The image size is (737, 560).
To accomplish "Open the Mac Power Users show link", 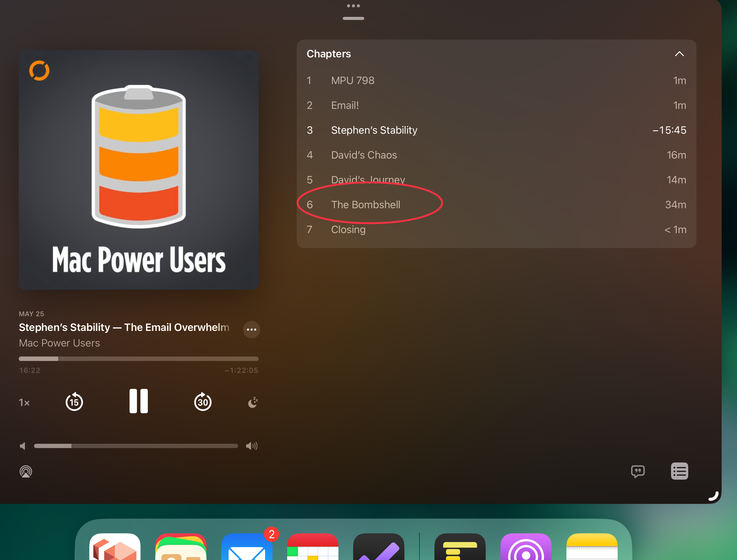I will [59, 343].
